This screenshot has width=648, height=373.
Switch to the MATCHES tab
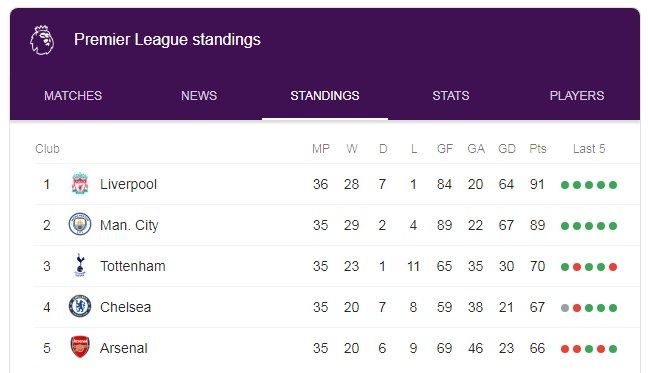tap(73, 96)
